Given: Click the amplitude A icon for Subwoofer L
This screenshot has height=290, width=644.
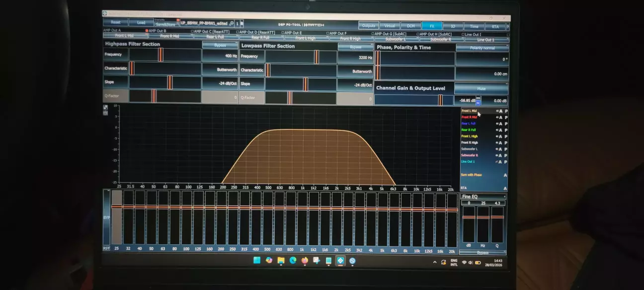Looking at the screenshot, I should (x=500, y=149).
